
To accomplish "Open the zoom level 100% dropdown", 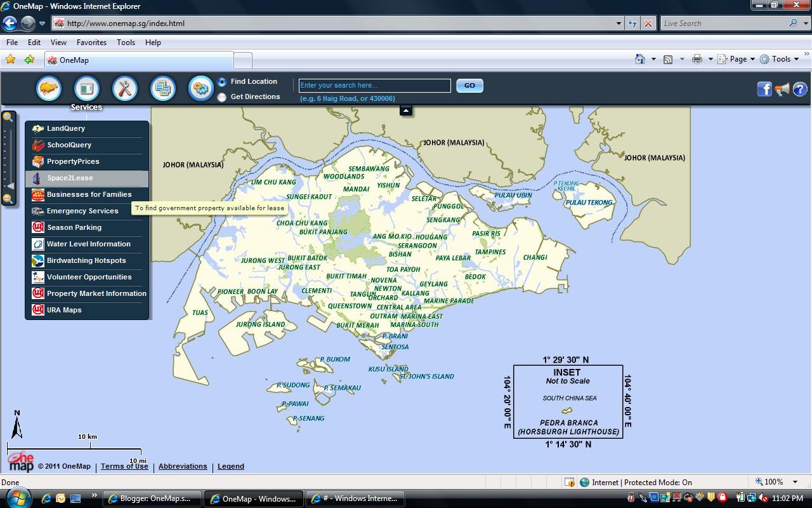I will 796,482.
